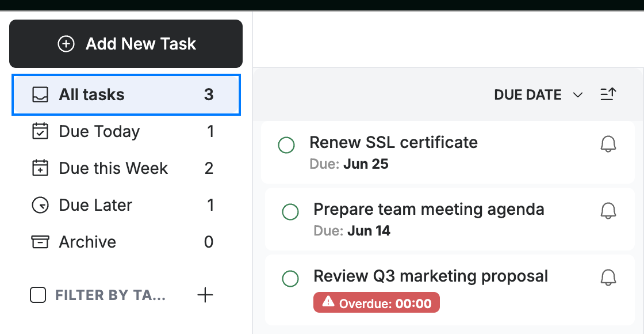Mark Renew SSL certificate as complete

(286, 145)
